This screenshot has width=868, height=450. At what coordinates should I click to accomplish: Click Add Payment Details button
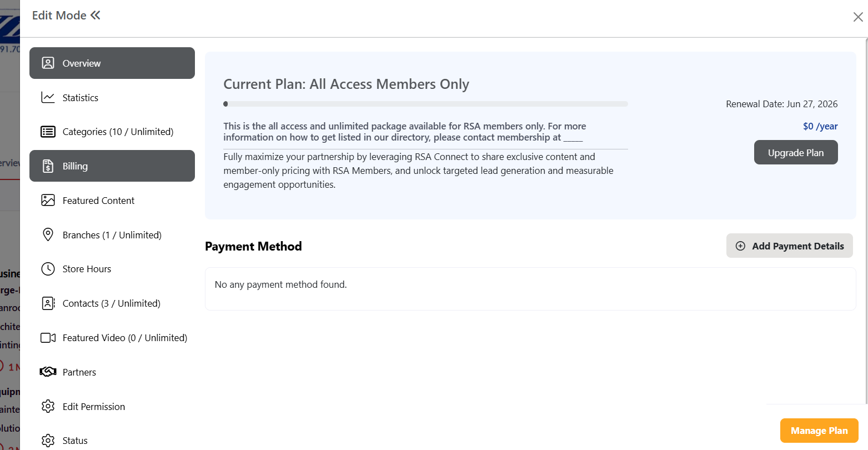[789, 246]
